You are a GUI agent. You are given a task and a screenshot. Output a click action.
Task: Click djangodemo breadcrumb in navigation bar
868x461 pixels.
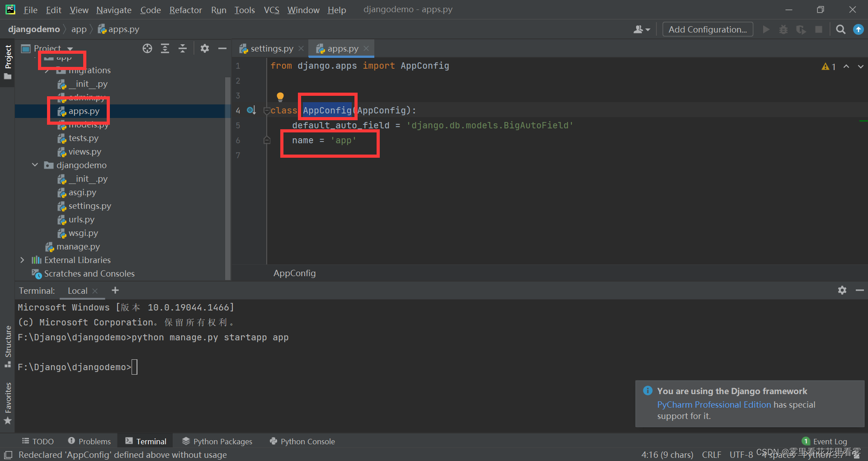click(x=34, y=29)
